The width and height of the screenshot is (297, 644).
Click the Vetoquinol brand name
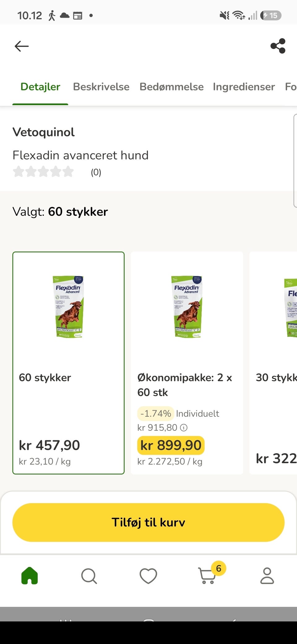click(x=44, y=132)
